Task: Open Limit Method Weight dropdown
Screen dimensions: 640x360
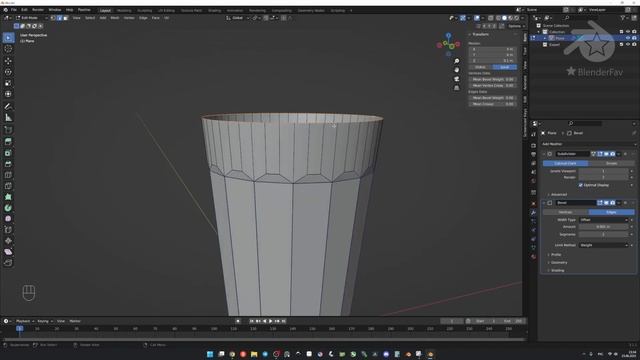Action: click(x=604, y=245)
